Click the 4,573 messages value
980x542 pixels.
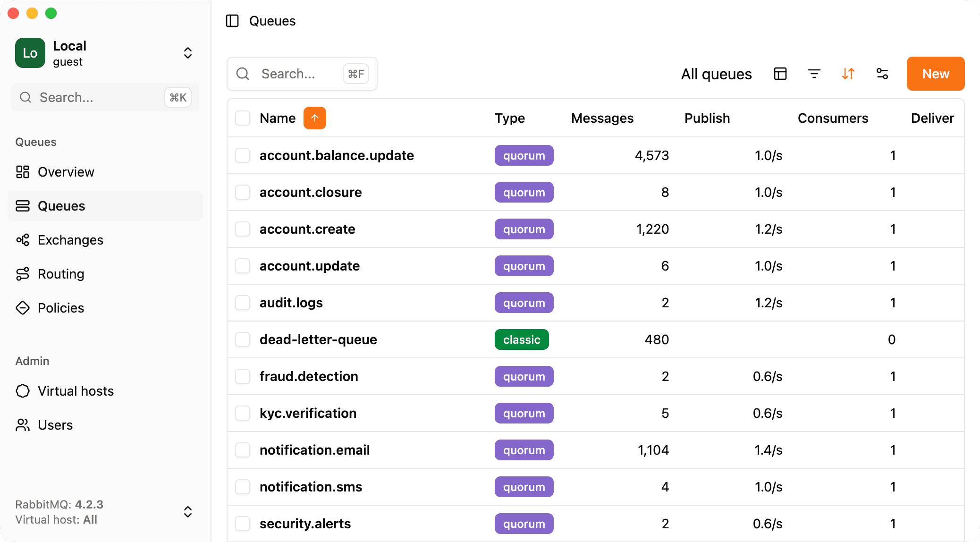point(652,155)
